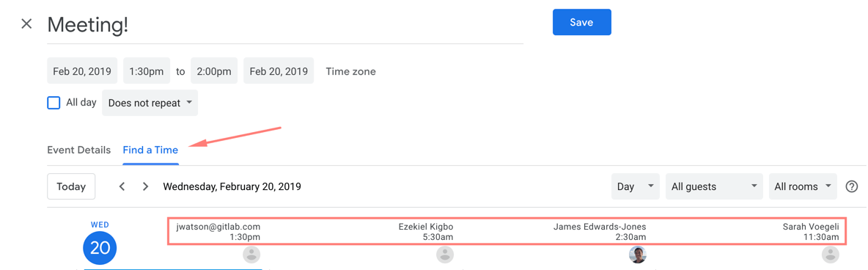Screen dimensions: 868x270
Task: Enable the All day checkbox
Action: [54, 103]
